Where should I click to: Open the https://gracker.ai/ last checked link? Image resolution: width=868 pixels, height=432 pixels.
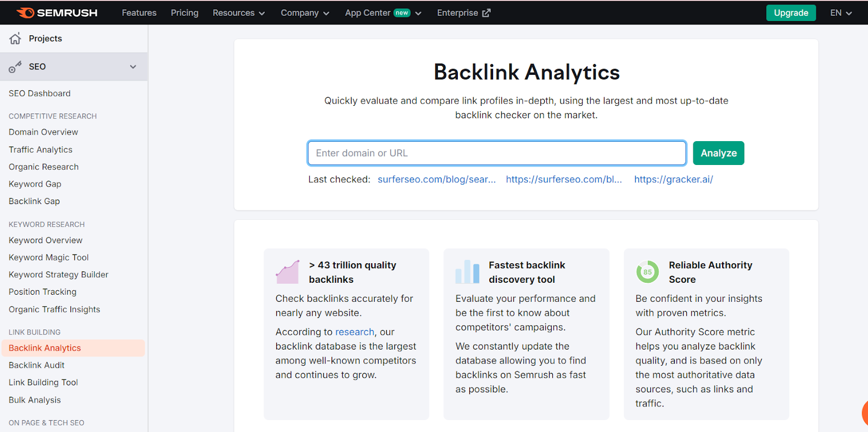(674, 180)
